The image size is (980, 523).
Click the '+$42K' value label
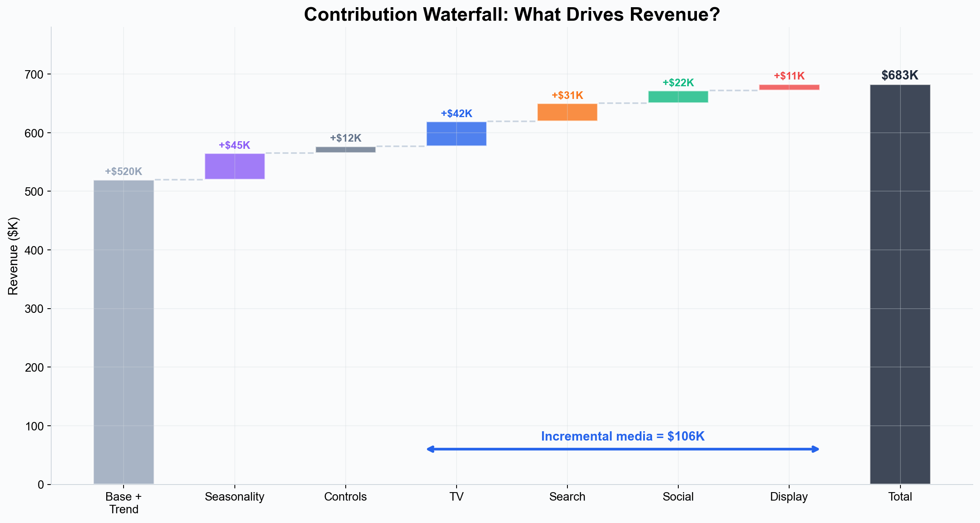457,114
